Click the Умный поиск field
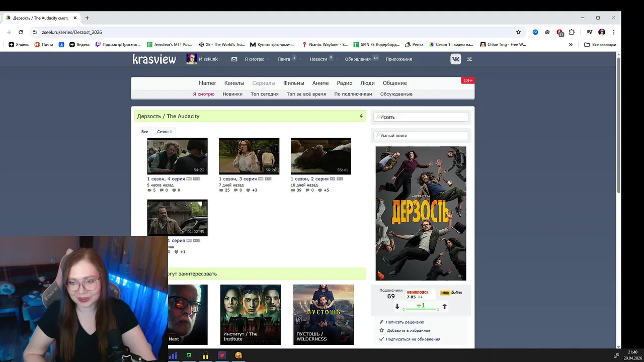Viewport: 644px width, 362px height. tap(421, 136)
